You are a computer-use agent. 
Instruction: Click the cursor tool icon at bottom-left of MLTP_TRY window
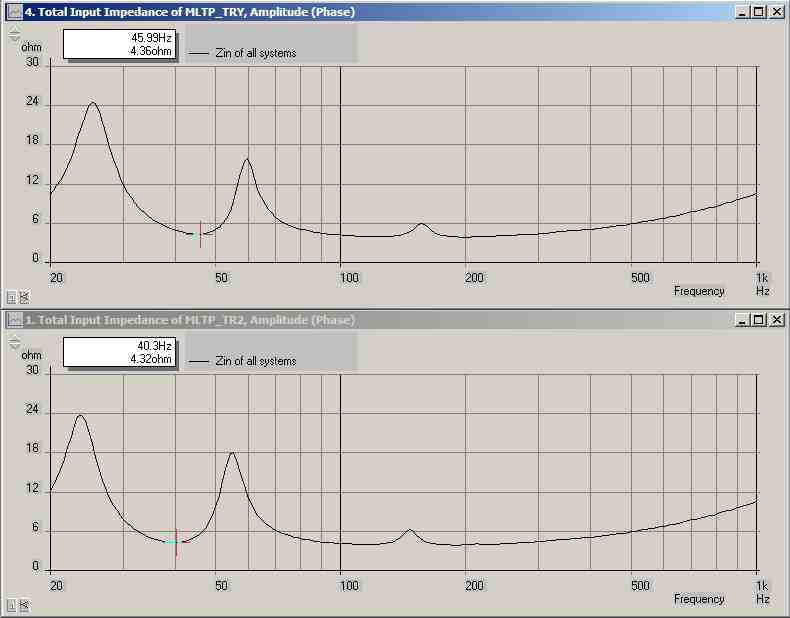pyautogui.click(x=24, y=297)
